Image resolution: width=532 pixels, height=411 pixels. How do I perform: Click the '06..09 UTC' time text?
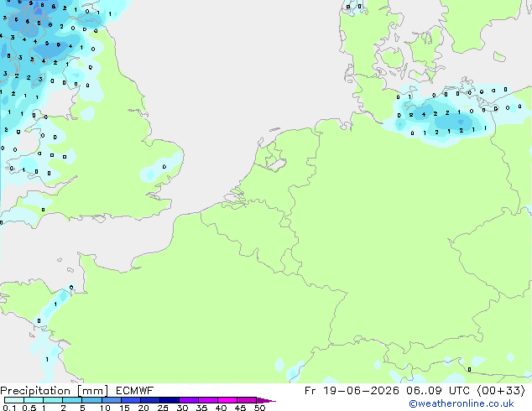(438, 391)
